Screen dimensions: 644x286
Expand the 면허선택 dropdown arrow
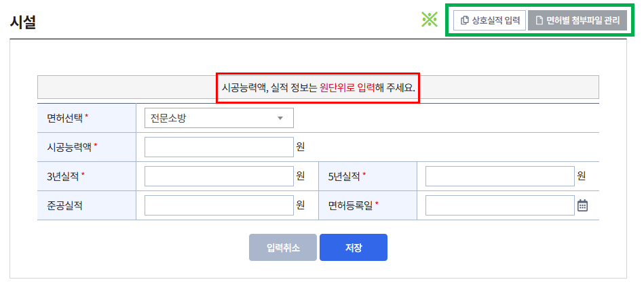(x=280, y=118)
